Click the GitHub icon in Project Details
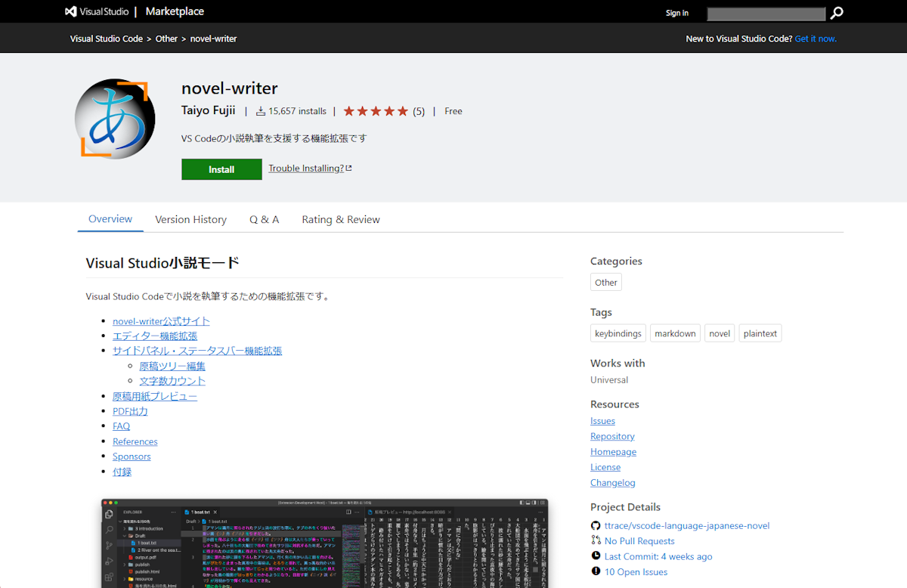The width and height of the screenshot is (907, 588). point(596,526)
